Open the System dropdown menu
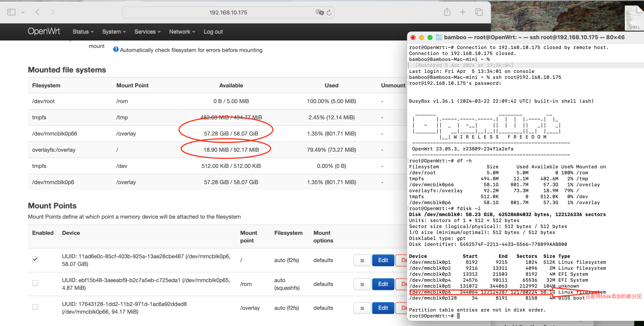This screenshot has height=326, width=644. (x=114, y=32)
